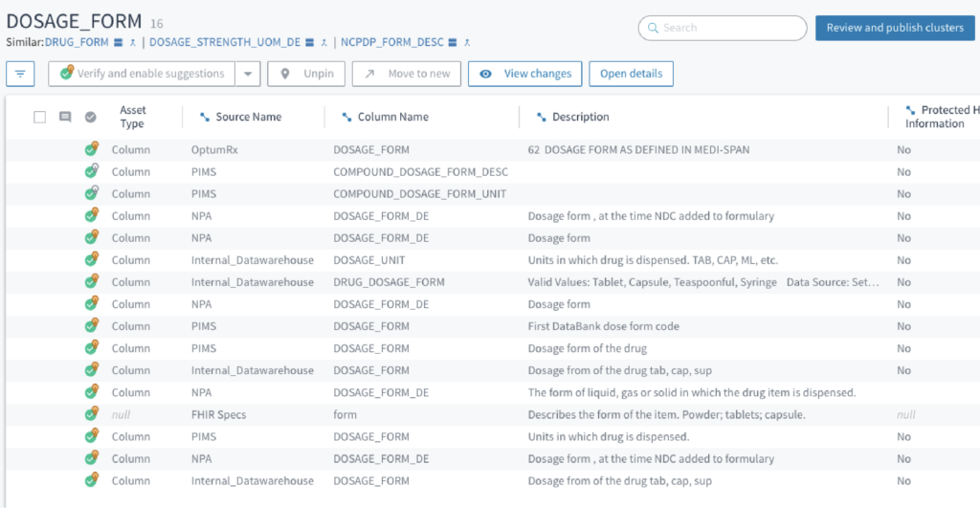
Task: Click the merge icon next to DRUG_FORM
Action: pos(132,42)
